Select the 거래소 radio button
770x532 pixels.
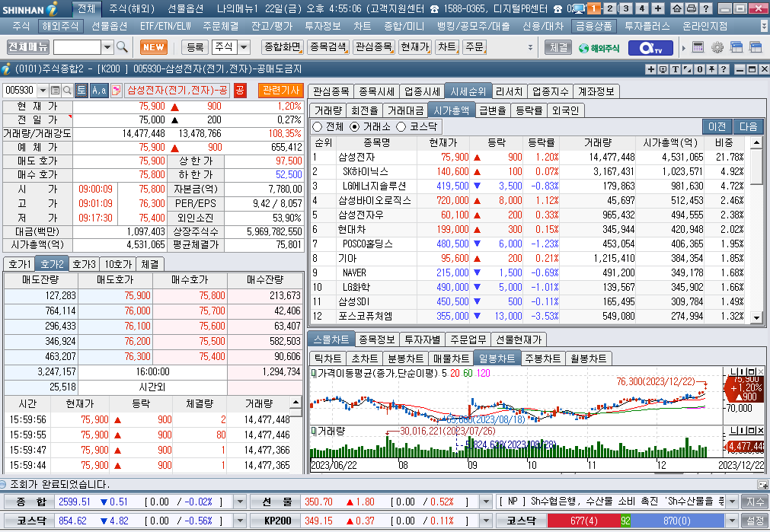pos(355,126)
